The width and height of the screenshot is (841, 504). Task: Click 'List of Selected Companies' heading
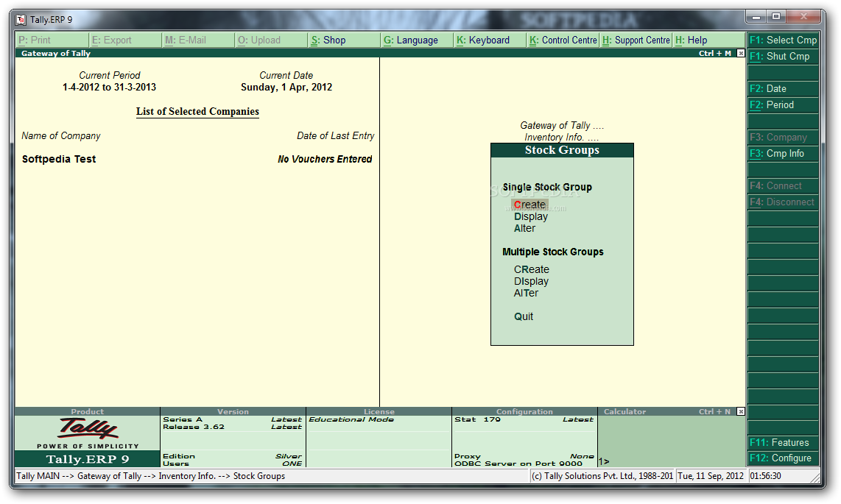pyautogui.click(x=197, y=111)
